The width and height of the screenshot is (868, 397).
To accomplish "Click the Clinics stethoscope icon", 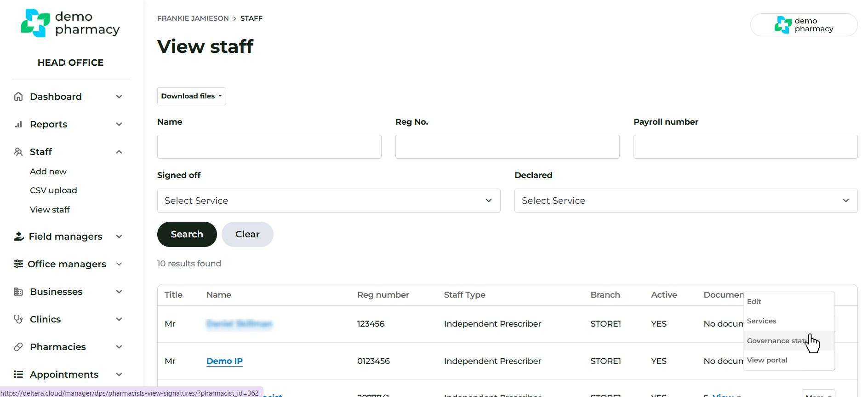I will (x=18, y=319).
